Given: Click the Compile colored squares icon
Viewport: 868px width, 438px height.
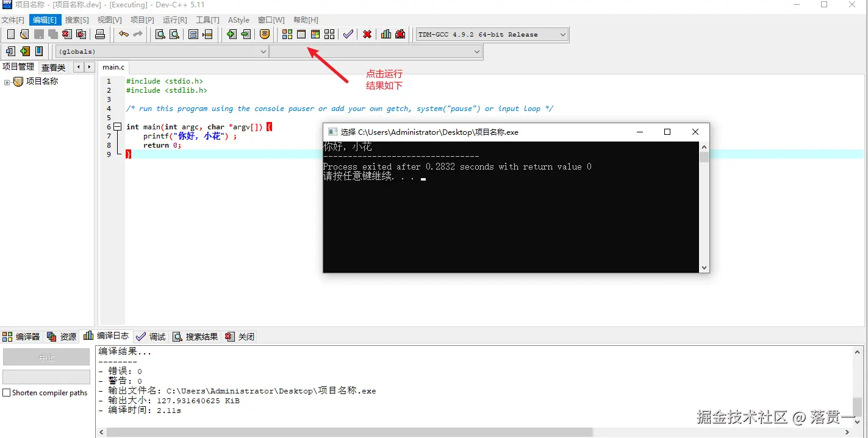Looking at the screenshot, I should [x=287, y=34].
